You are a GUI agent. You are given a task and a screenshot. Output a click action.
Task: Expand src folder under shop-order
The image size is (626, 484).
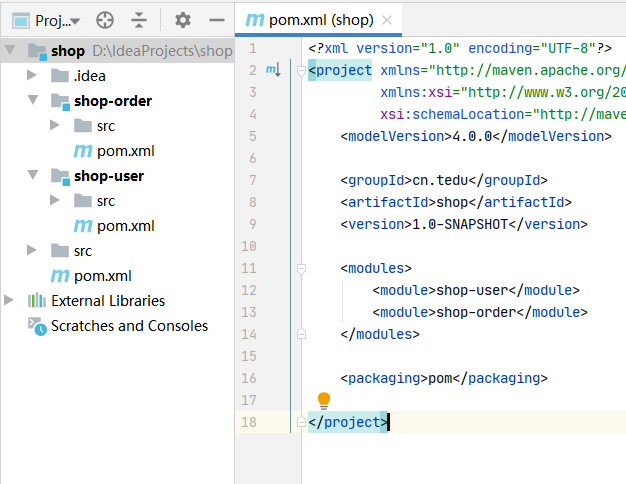point(55,125)
